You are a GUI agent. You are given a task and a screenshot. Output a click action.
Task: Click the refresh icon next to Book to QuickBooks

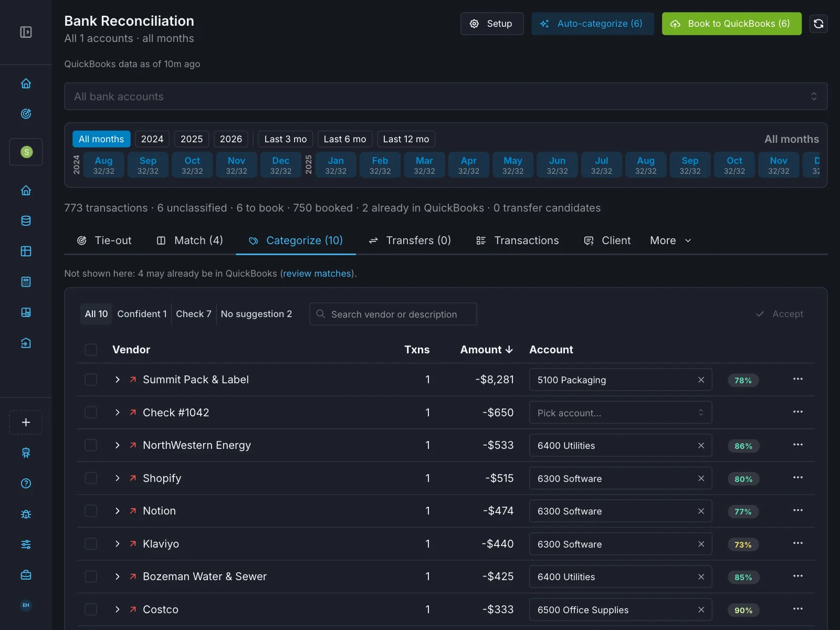click(x=818, y=24)
